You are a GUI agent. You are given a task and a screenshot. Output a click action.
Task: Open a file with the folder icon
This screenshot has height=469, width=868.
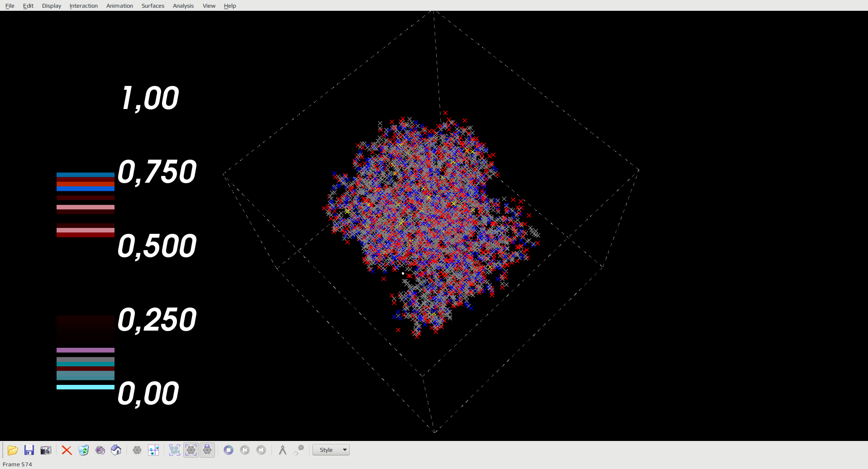(x=13, y=450)
